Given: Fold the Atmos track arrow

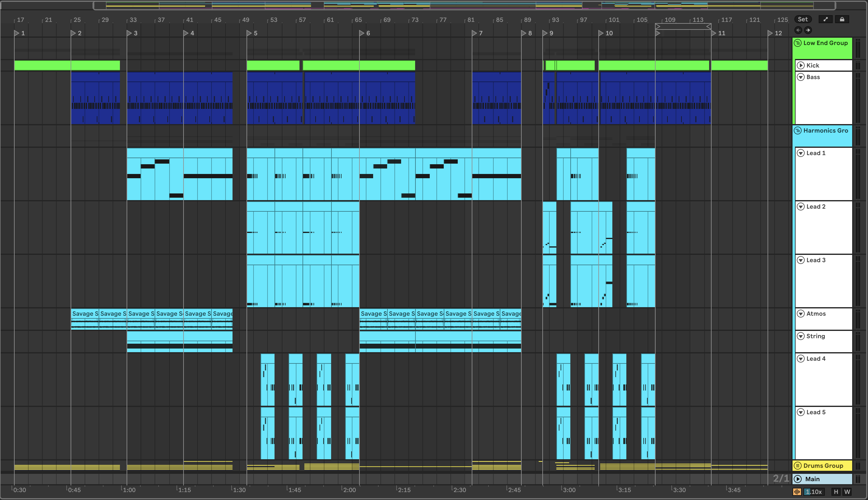Looking at the screenshot, I should click(801, 314).
